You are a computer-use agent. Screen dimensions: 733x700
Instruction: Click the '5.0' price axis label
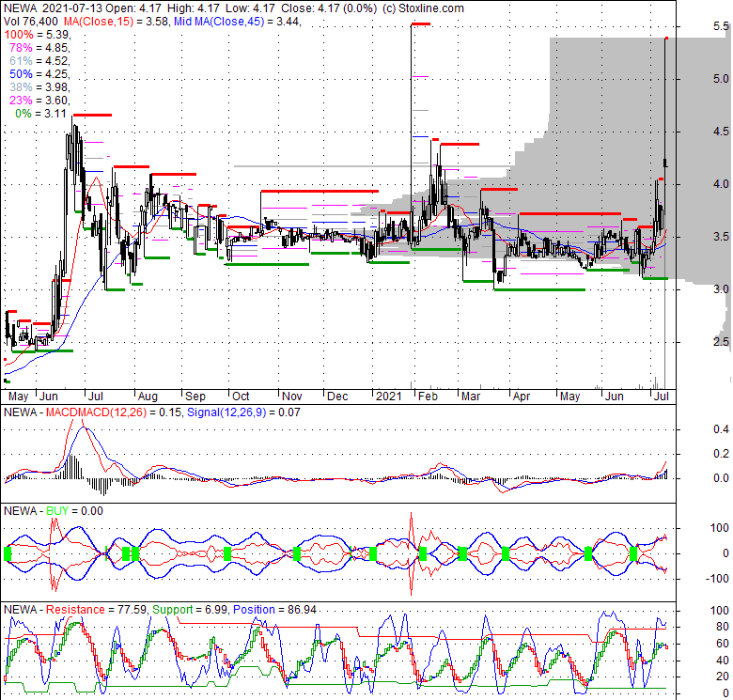pyautogui.click(x=721, y=79)
